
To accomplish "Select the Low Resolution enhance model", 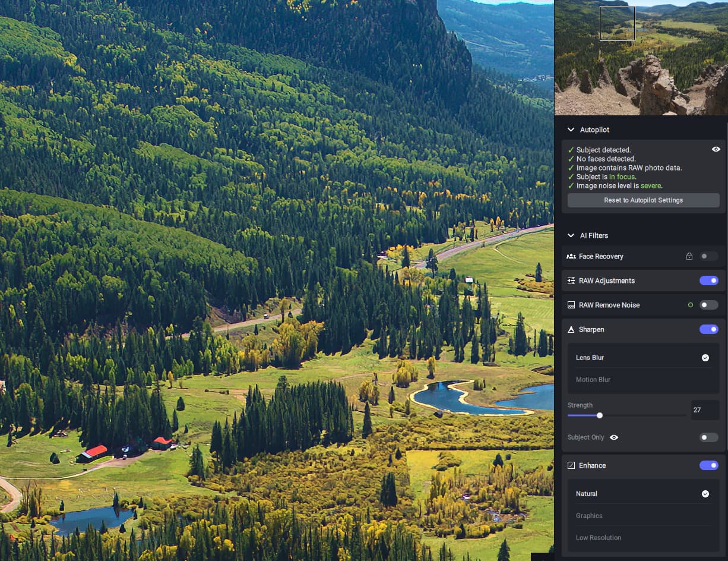I will click(x=599, y=538).
